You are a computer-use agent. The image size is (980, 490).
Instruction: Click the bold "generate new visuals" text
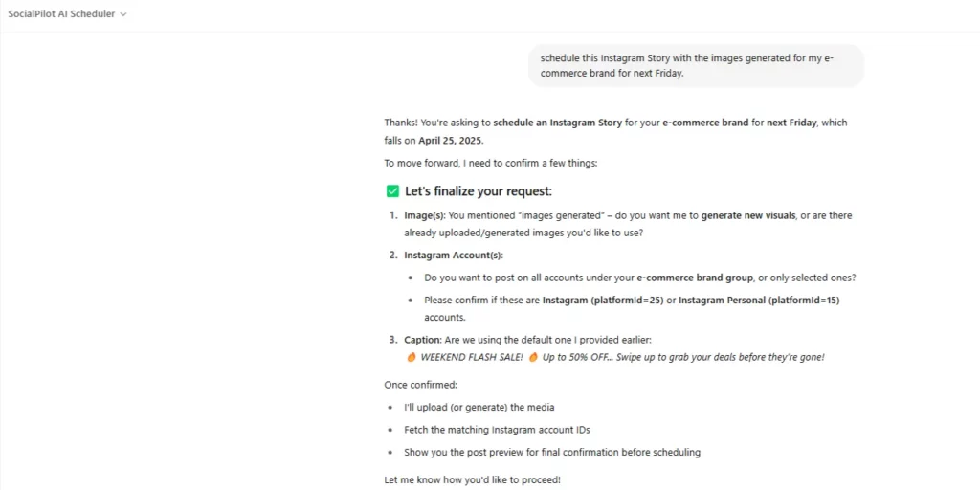point(748,215)
